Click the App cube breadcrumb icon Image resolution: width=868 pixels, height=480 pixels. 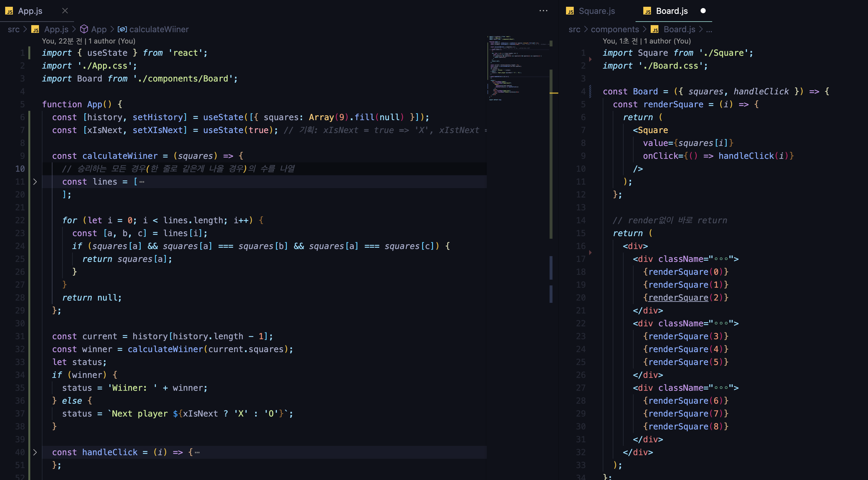tap(84, 29)
